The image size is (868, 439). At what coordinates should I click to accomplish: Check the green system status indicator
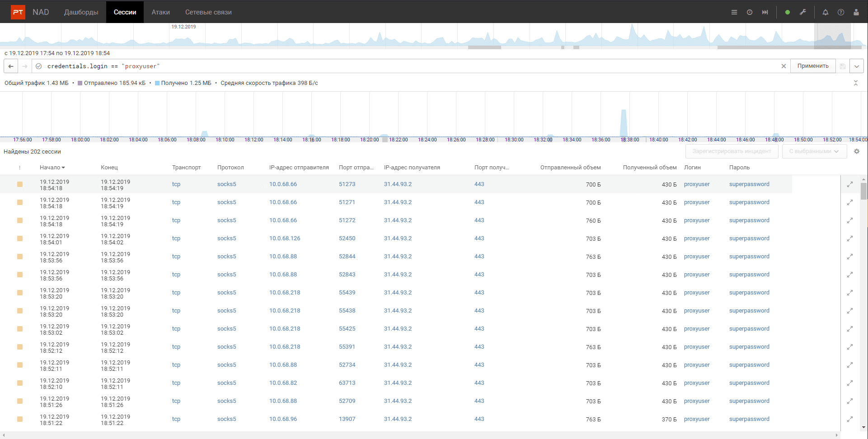(x=788, y=12)
